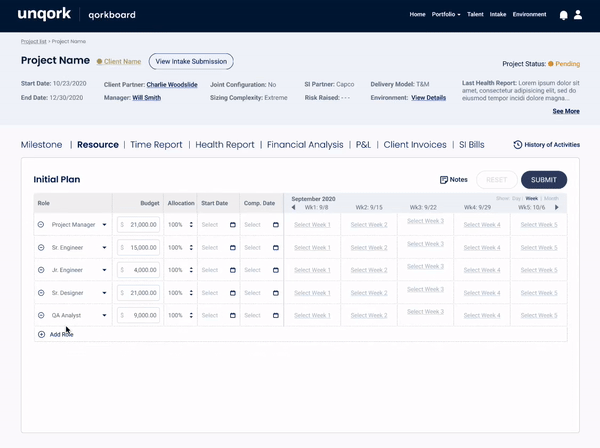The image size is (600, 448).
Task: Click Select Week 1 for Project Manager
Action: 312,225
